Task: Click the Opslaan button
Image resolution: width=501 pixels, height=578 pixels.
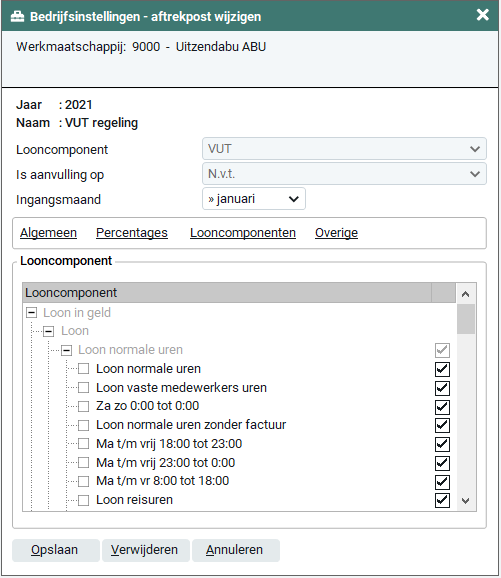Action: coord(56,550)
